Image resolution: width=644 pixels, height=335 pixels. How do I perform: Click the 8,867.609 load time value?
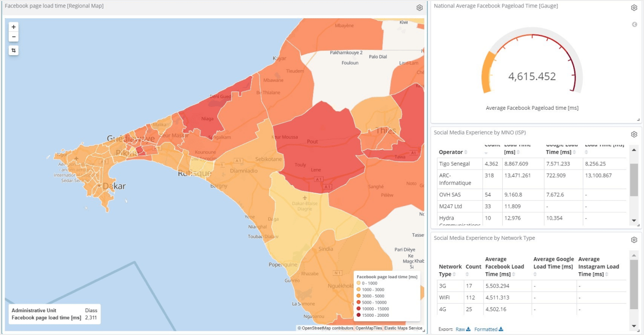tap(518, 164)
